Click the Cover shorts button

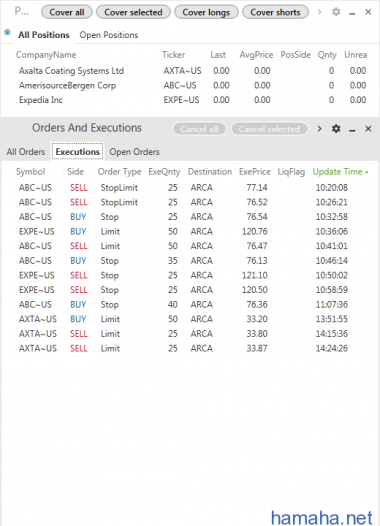tap(275, 12)
